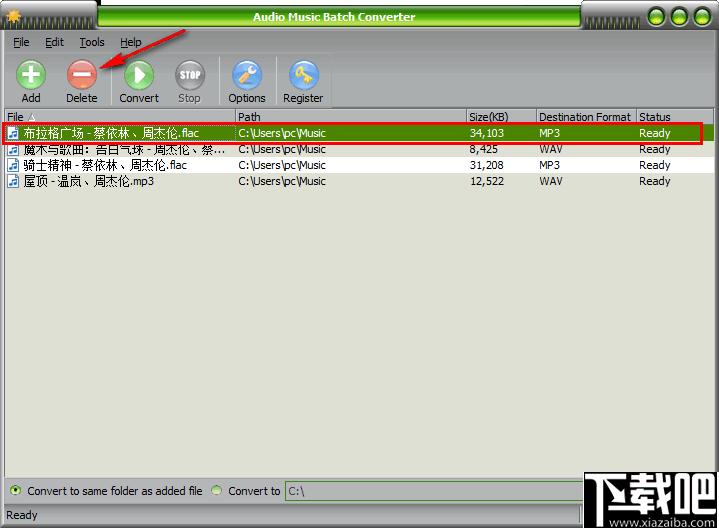Click size value 8,425
Viewport: 719px width, 528px height.
click(483, 150)
